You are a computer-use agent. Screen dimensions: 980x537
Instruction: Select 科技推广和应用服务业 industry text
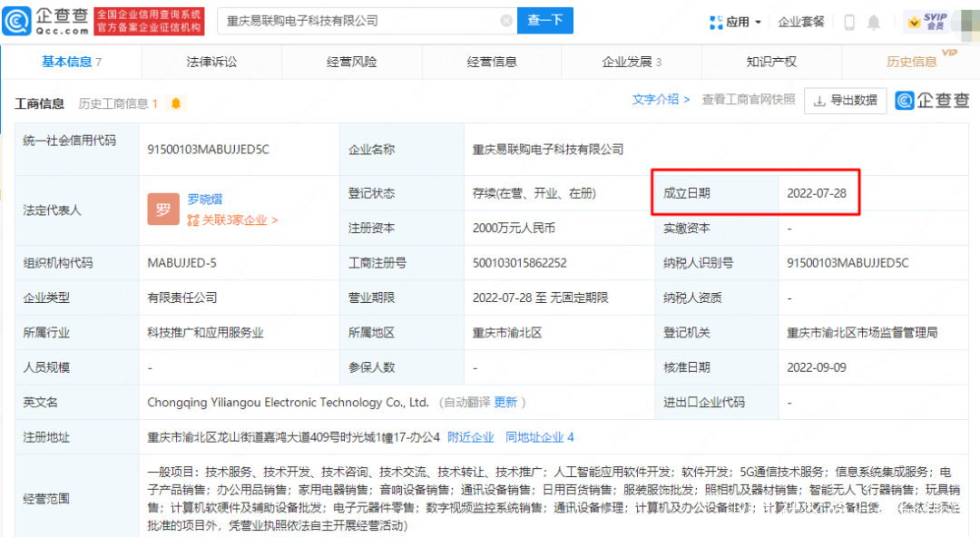(205, 333)
